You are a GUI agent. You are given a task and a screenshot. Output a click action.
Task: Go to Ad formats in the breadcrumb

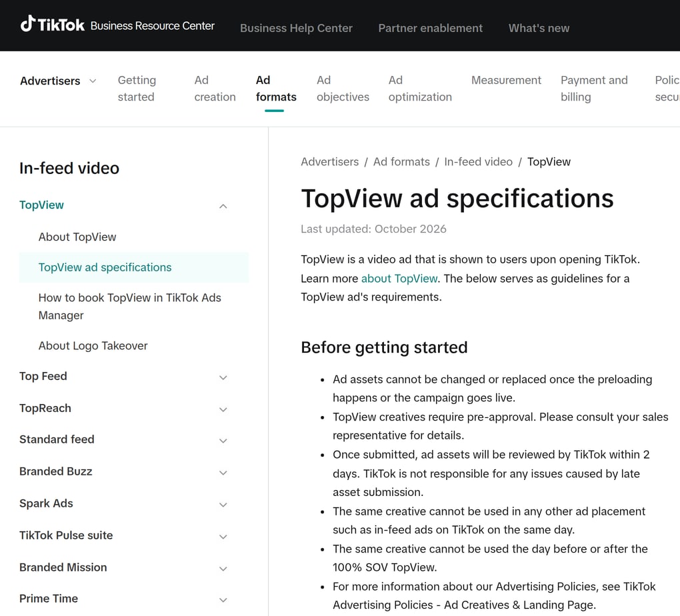pos(401,162)
